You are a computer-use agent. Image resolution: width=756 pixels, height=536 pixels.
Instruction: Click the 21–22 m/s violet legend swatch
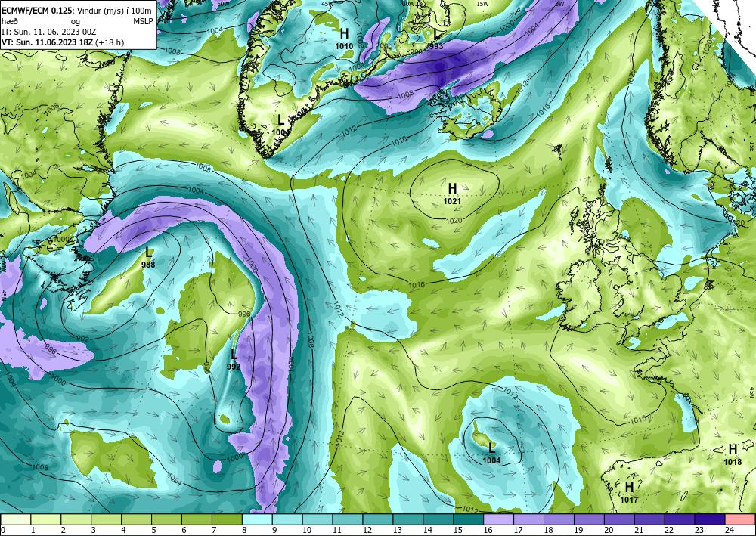649,519
